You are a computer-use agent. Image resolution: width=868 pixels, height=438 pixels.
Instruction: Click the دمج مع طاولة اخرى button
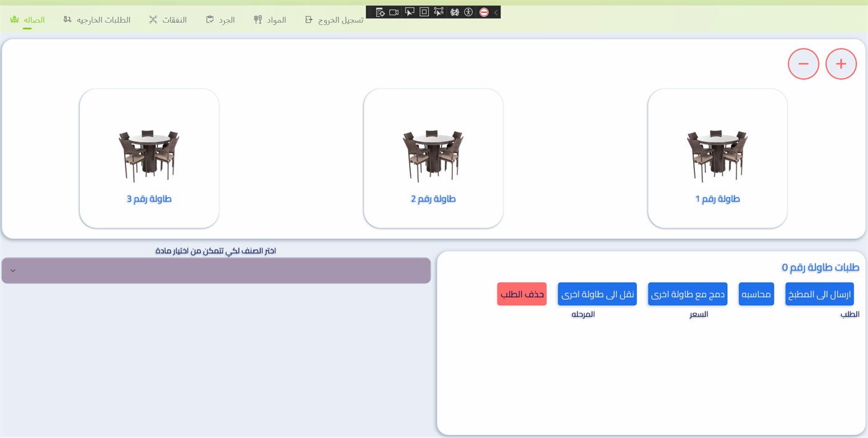687,294
